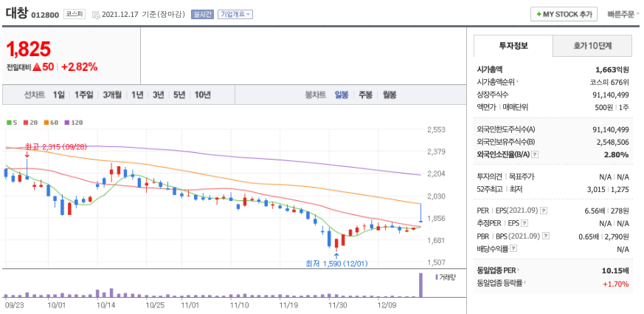Open the 호가10단계 tab
The image size is (644, 314).
pos(592,46)
